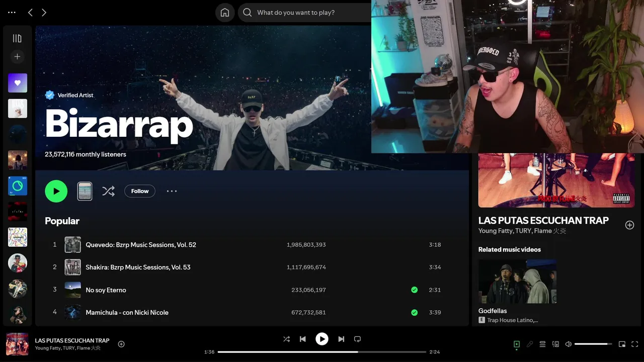Click the search magnifier icon
The height and width of the screenshot is (362, 644).
(x=247, y=13)
